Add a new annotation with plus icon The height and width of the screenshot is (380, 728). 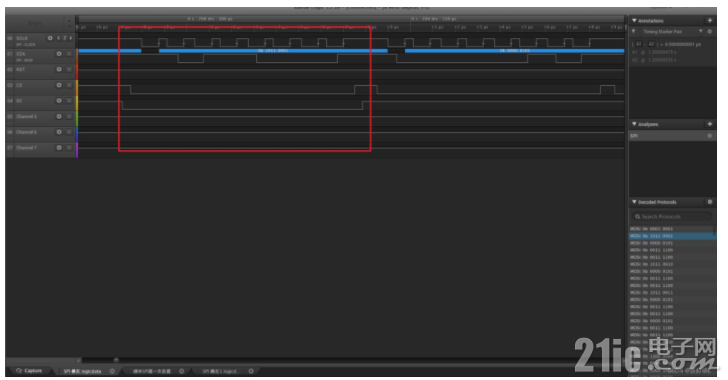click(709, 20)
